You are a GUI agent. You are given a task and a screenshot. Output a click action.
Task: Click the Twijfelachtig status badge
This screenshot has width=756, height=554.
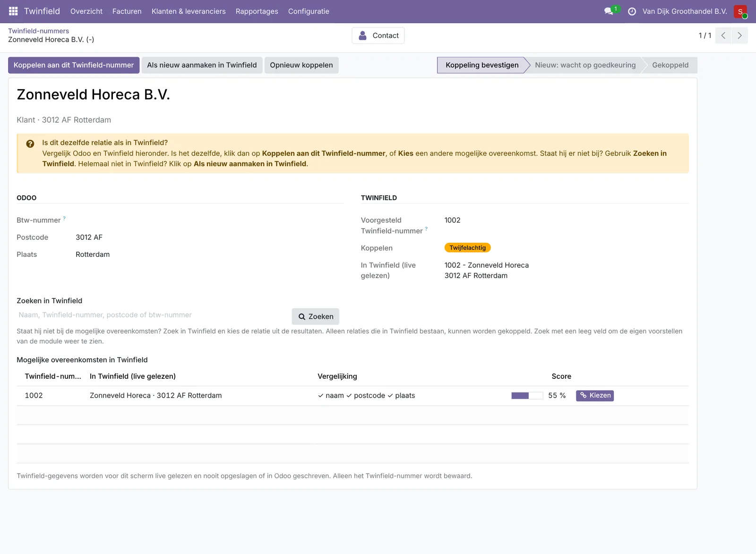click(x=468, y=247)
